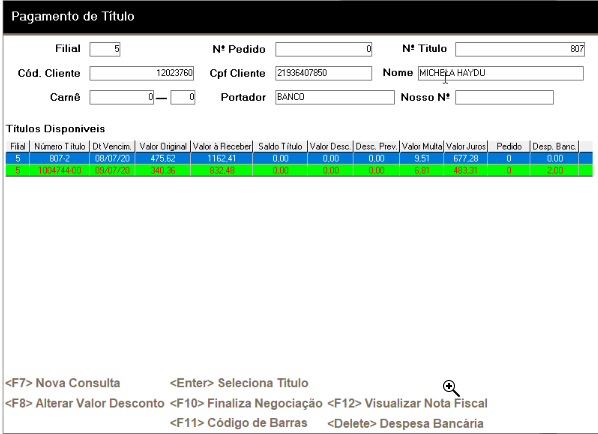Click the Valor Original column header

coord(163,146)
